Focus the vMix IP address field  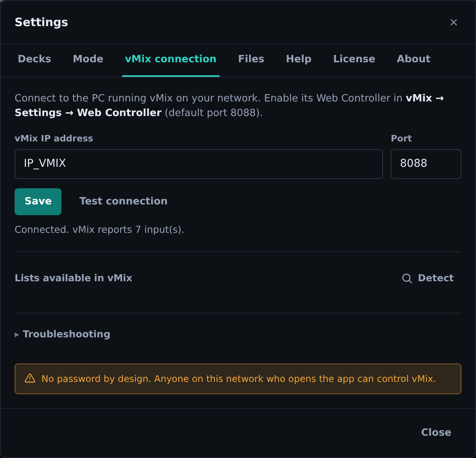[x=199, y=164]
